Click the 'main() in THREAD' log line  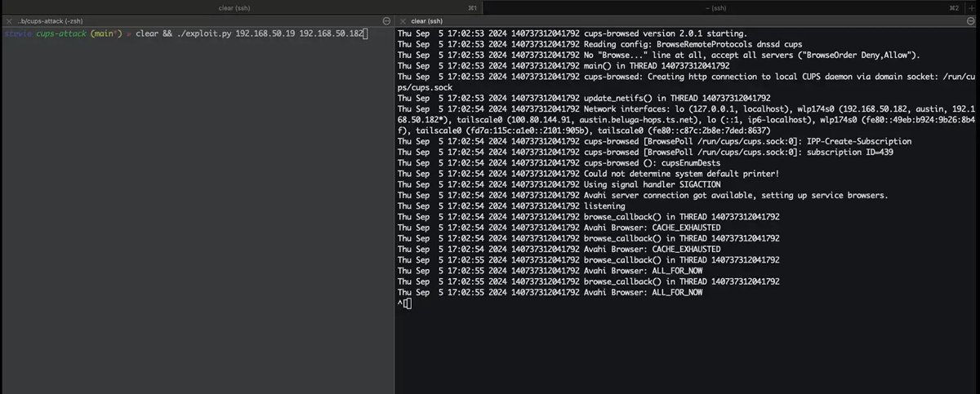tap(563, 65)
